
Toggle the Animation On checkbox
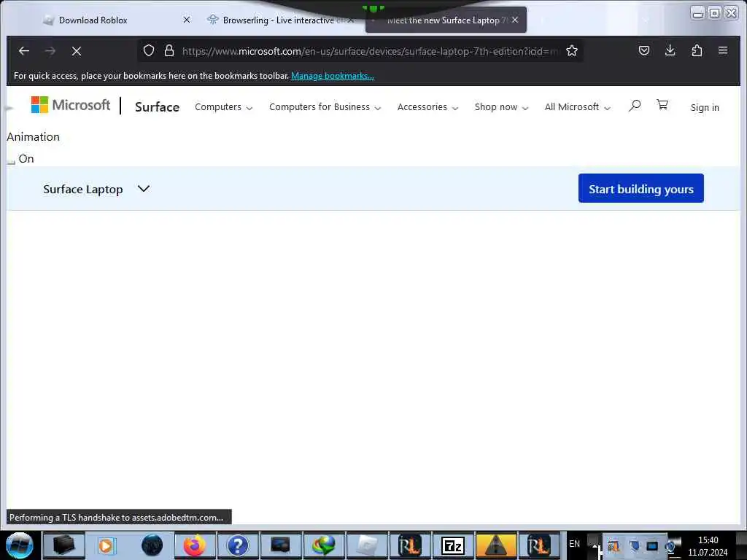11,161
